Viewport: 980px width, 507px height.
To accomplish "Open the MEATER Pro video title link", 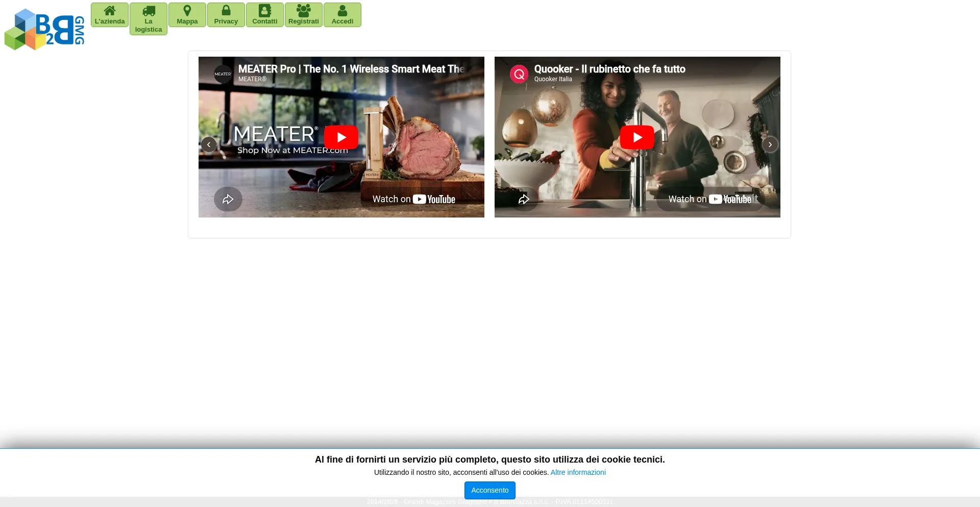I will click(351, 69).
